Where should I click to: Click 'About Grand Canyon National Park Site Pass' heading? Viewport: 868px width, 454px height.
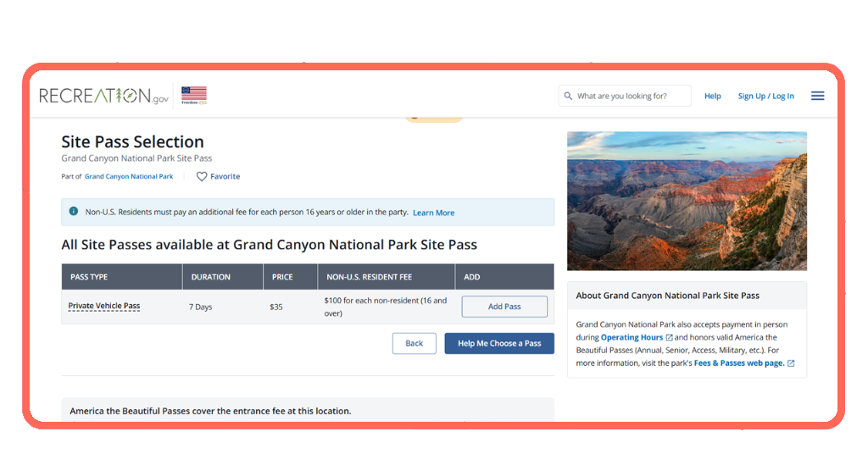click(x=668, y=296)
